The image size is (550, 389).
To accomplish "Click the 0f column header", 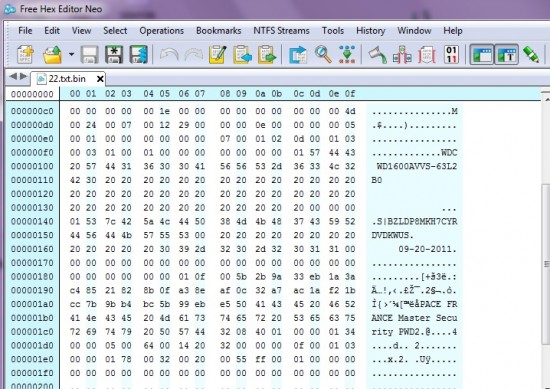I will 350,94.
